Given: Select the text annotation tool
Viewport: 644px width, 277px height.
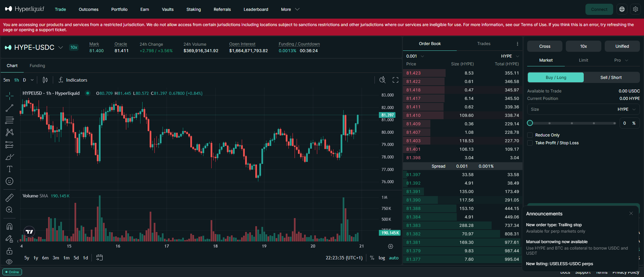Looking at the screenshot, I should click(x=9, y=169).
